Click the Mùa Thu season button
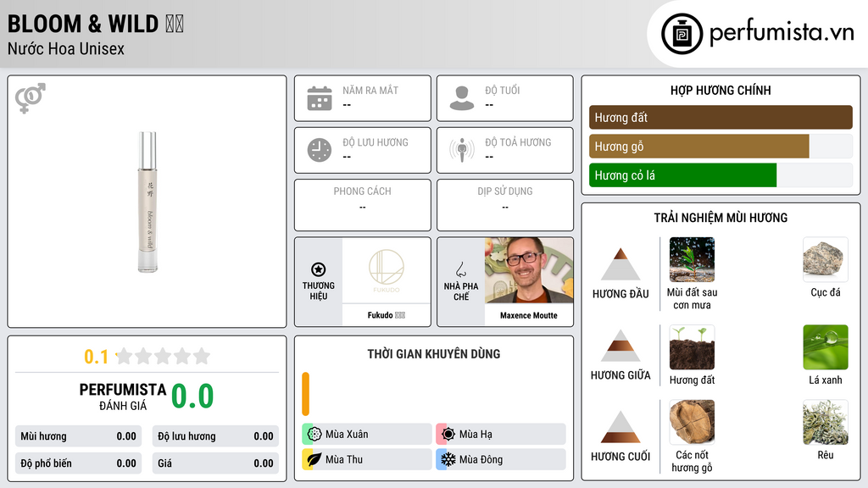The image size is (868, 488). [x=367, y=459]
